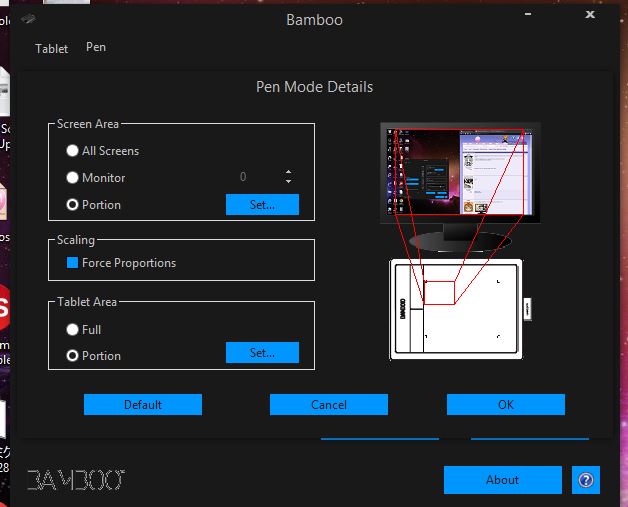This screenshot has width=628, height=507.
Task: Click the monitor preview image
Action: (x=460, y=187)
